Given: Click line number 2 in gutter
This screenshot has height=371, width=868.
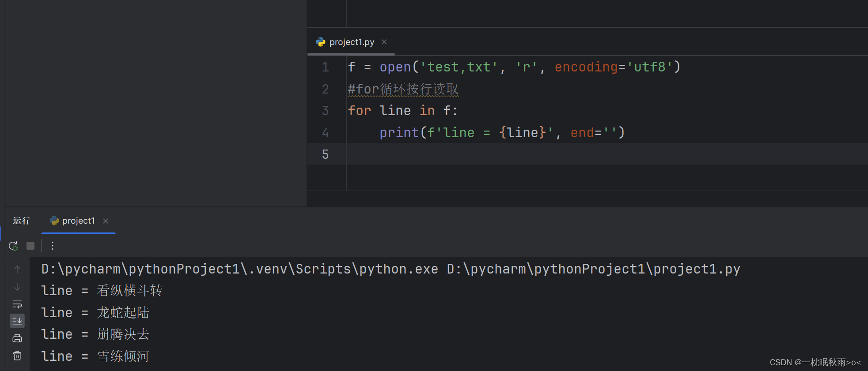Looking at the screenshot, I should 326,89.
